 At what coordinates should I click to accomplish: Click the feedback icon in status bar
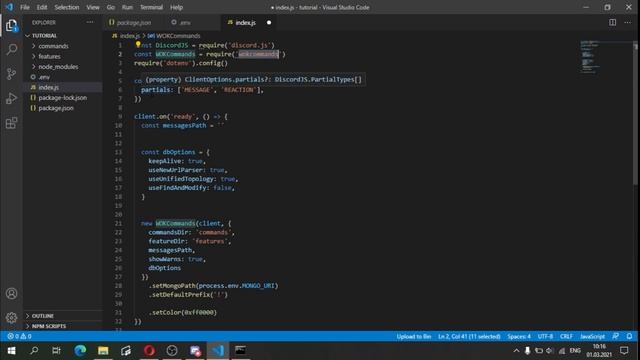[x=616, y=336]
